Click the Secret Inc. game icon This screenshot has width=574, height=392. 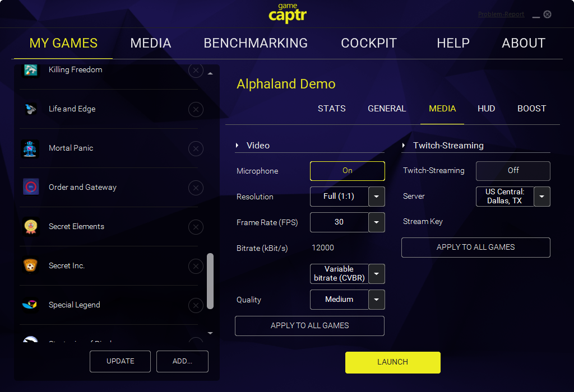tap(31, 265)
